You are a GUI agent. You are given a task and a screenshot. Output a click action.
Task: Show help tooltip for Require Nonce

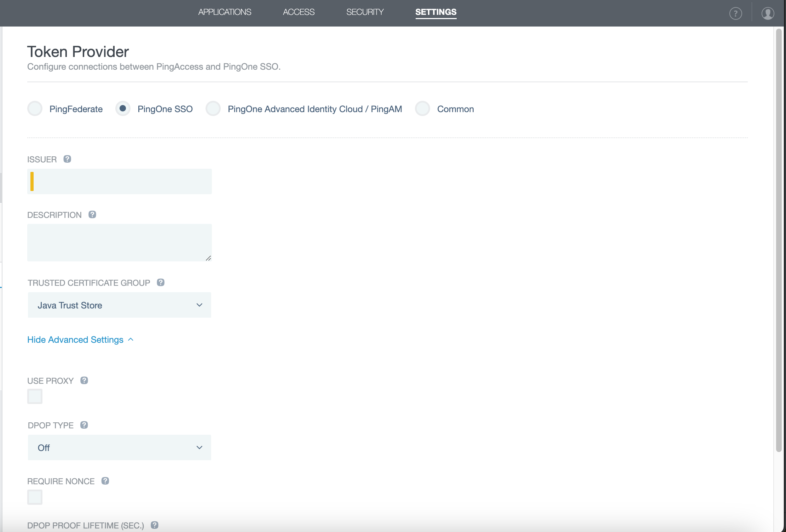105,481
